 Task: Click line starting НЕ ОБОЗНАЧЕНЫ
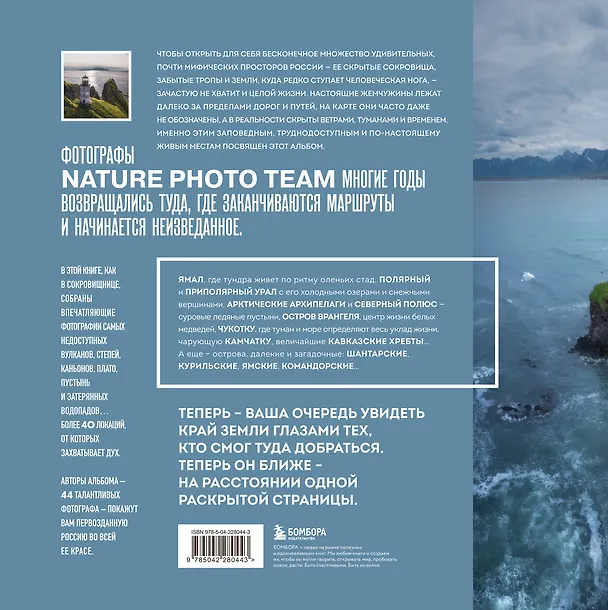pos(302,119)
